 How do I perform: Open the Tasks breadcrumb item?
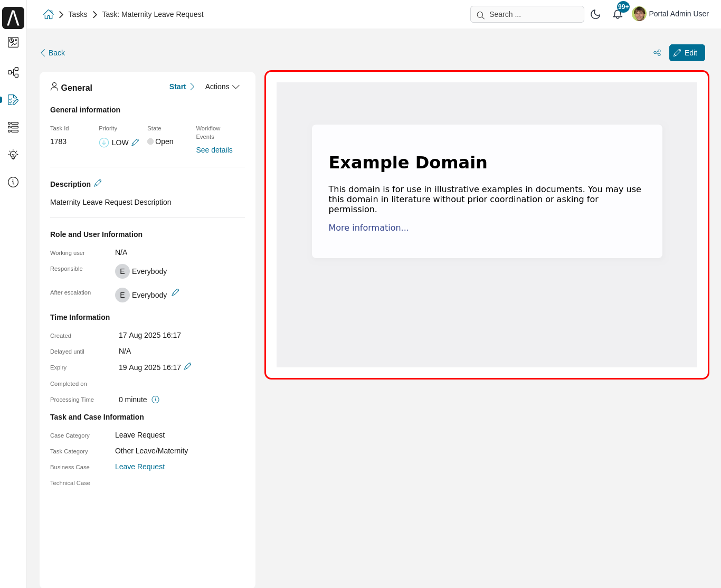pos(78,14)
